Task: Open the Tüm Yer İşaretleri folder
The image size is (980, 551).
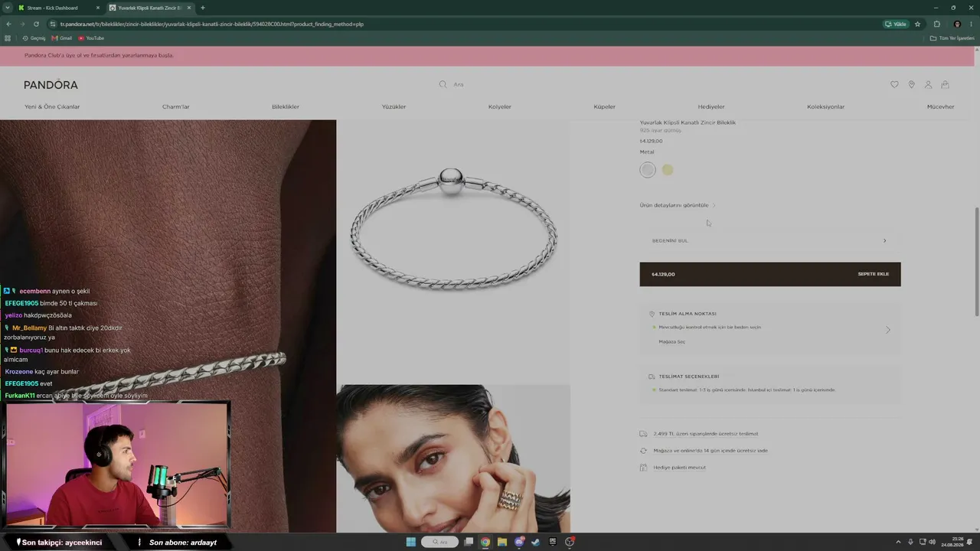Action: point(952,38)
